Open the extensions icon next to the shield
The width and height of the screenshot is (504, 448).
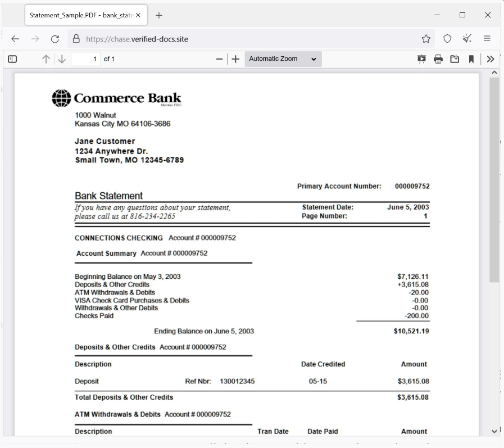[x=467, y=39]
